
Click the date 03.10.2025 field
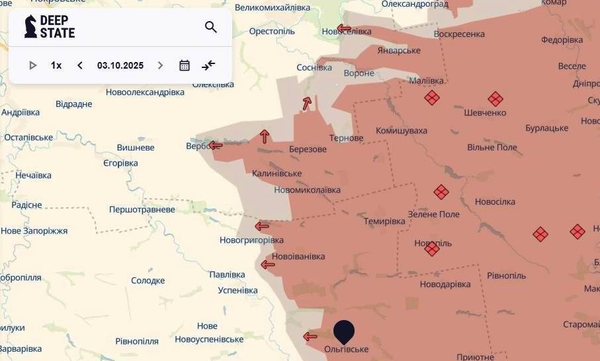pos(120,65)
